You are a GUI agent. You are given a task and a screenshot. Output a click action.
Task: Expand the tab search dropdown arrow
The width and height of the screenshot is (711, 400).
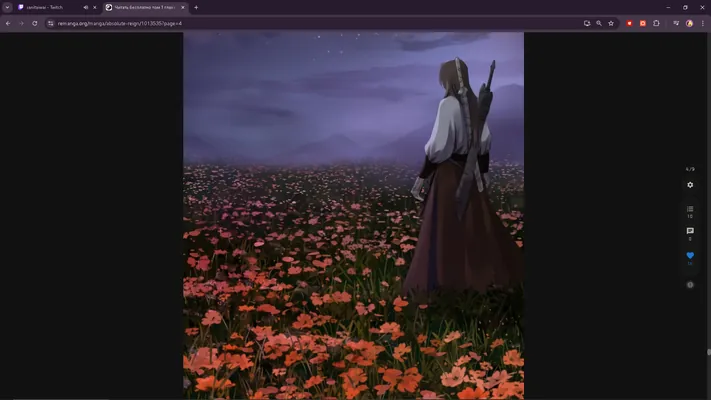(x=7, y=7)
